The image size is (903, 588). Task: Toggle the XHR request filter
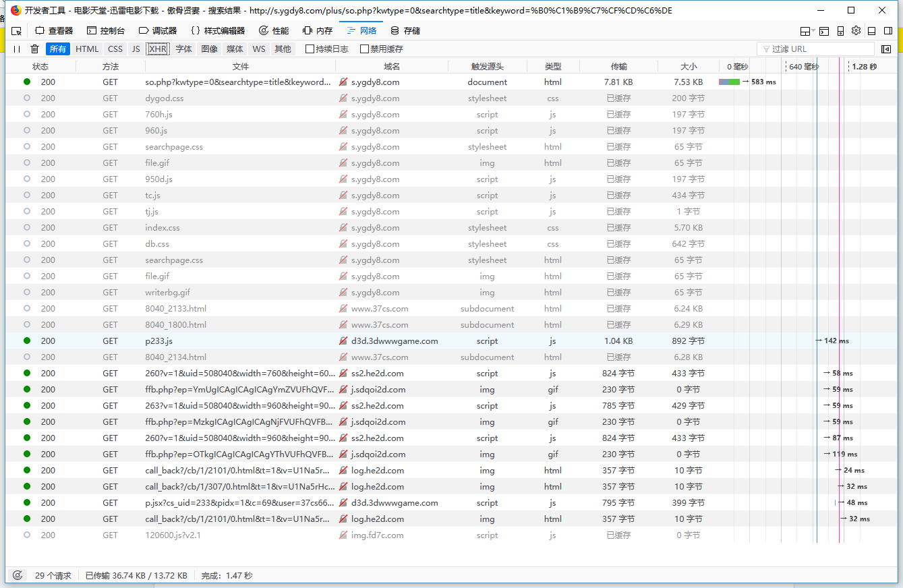coord(158,49)
